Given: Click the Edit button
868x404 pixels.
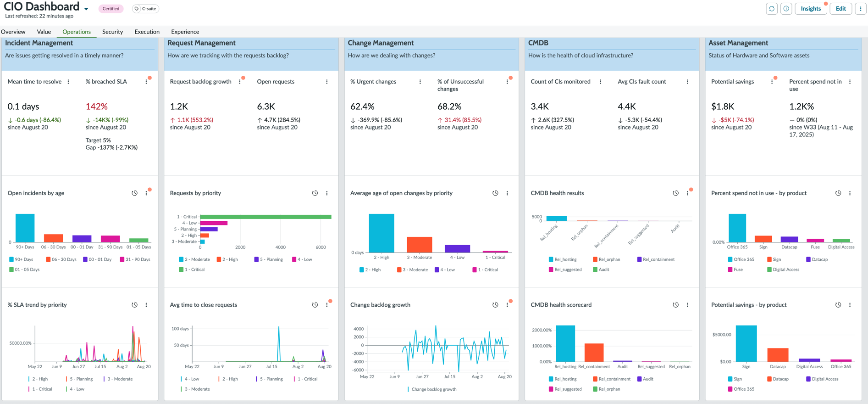Looking at the screenshot, I should point(841,9).
